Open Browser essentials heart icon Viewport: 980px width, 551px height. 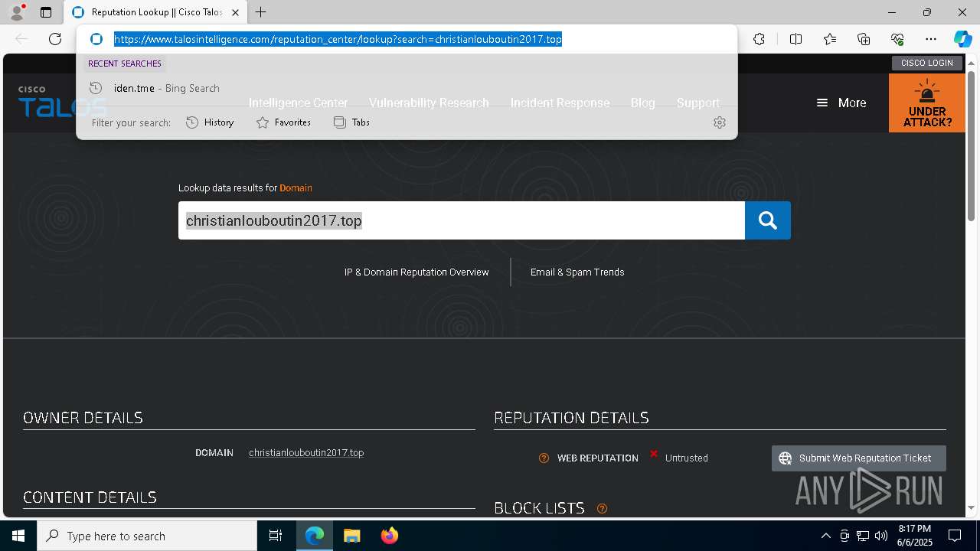[897, 39]
